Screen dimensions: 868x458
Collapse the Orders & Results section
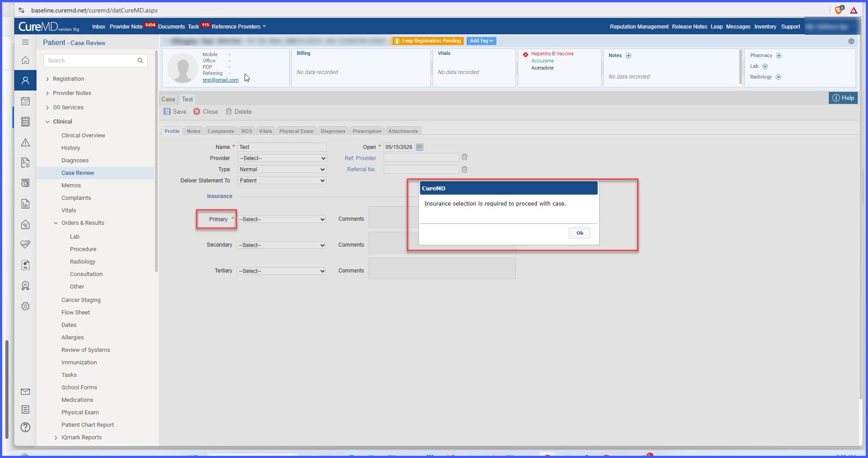[x=56, y=223]
